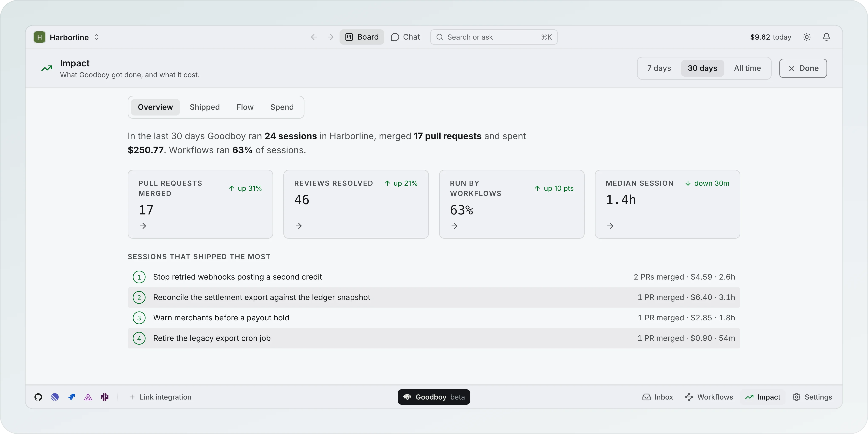This screenshot has height=434, width=868.
Task: Open session "Retire the legacy export cron job"
Action: pyautogui.click(x=434, y=338)
